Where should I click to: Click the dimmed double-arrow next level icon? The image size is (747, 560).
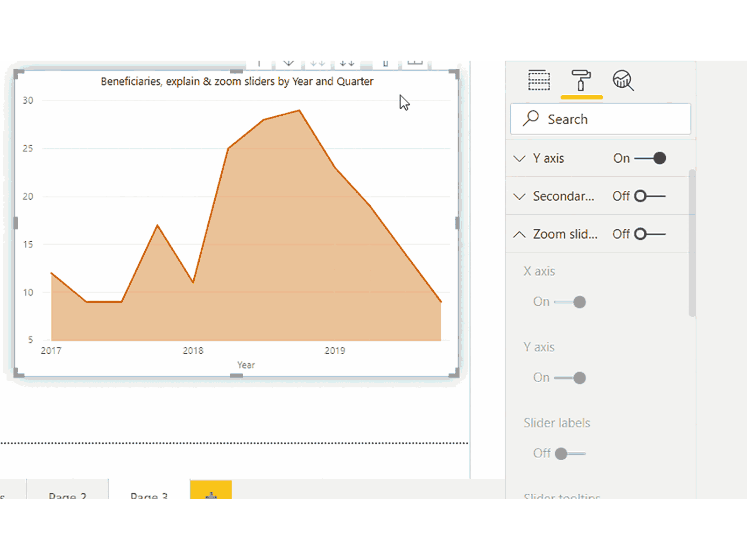317,63
